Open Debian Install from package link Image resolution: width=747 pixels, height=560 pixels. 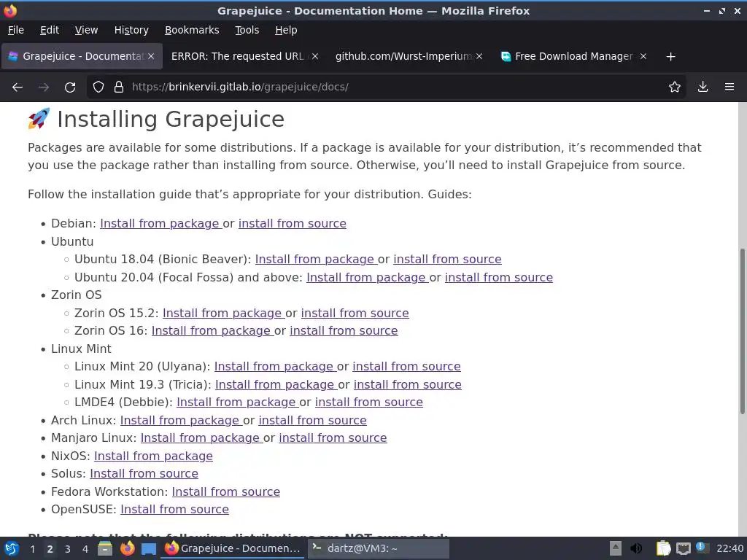pos(161,223)
